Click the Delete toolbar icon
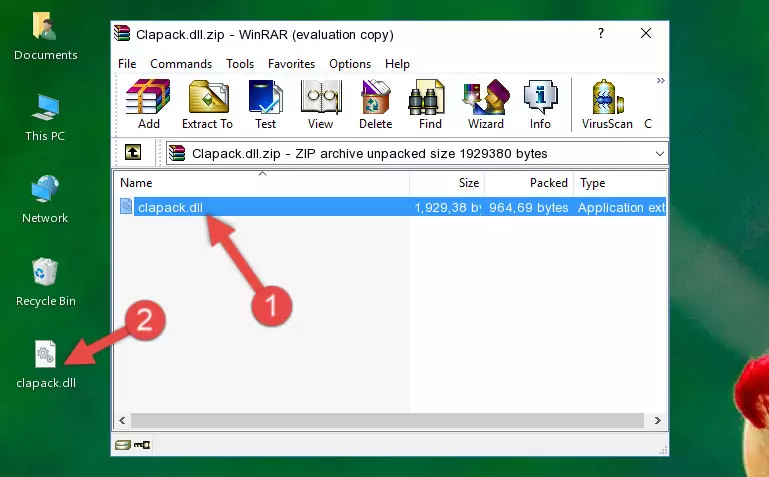This screenshot has width=769, height=477. point(376,104)
